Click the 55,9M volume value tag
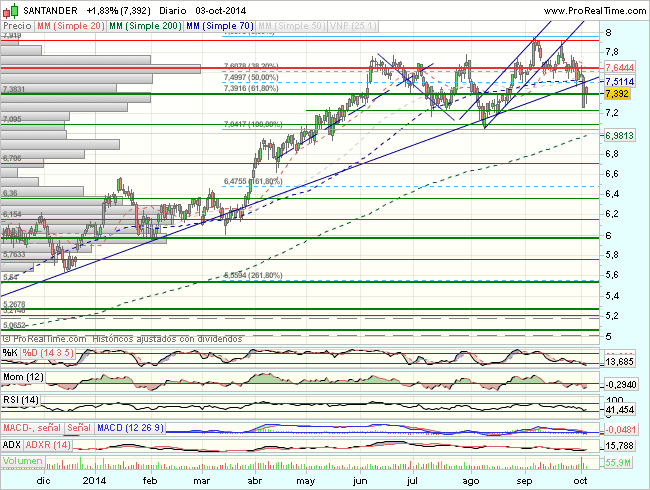Viewport: 650px width, 490px height. (618, 463)
